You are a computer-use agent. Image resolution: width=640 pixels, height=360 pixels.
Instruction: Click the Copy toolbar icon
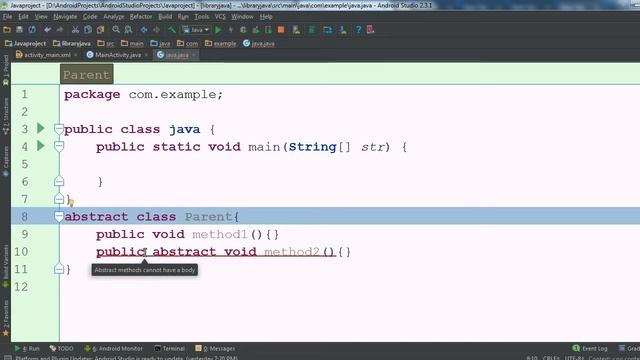[x=88, y=30]
